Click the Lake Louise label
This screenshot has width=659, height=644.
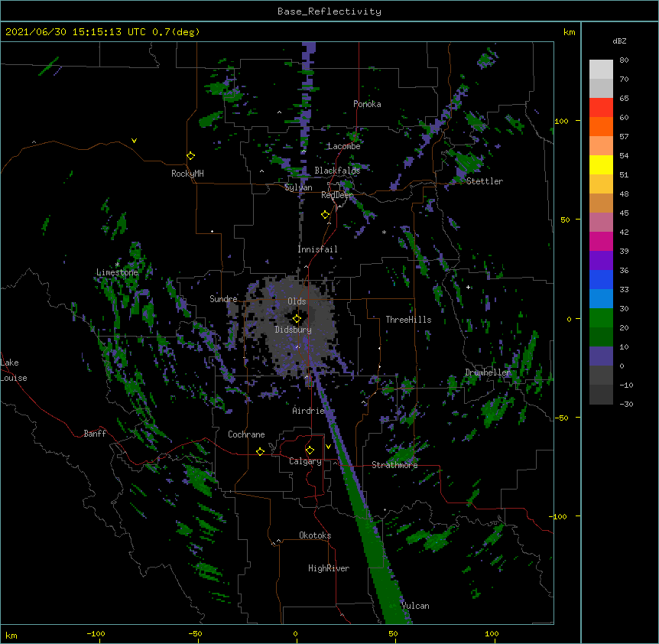[14, 370]
